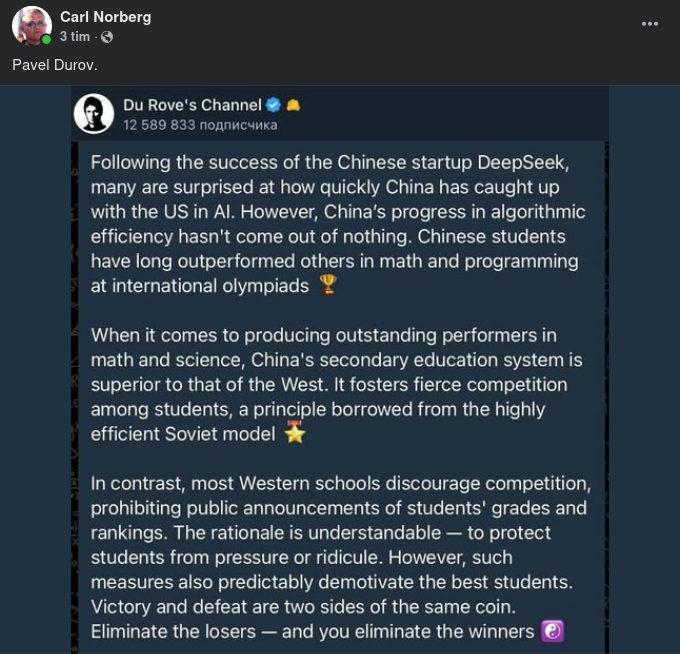Open the '3 tim' timestamp link

[75, 37]
